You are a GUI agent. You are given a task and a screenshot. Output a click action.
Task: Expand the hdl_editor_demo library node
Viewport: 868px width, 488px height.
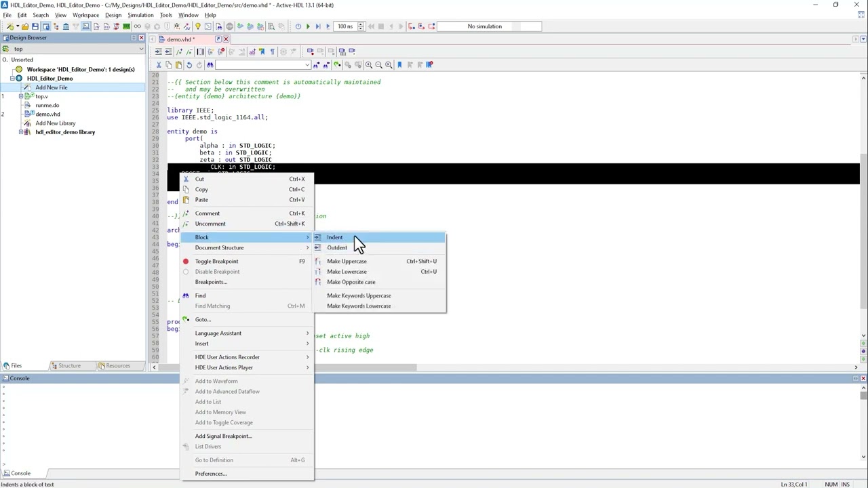21,132
